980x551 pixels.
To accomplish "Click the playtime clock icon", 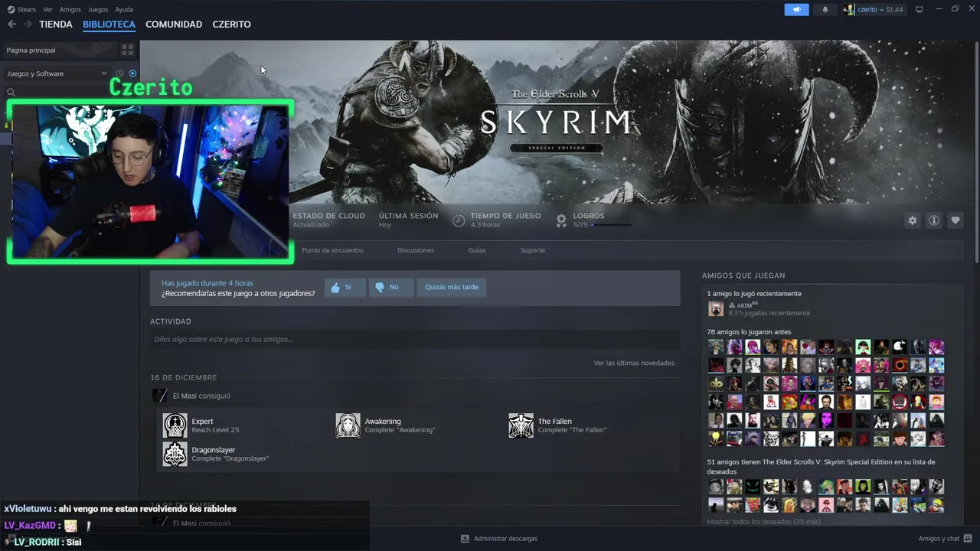I will tap(459, 220).
